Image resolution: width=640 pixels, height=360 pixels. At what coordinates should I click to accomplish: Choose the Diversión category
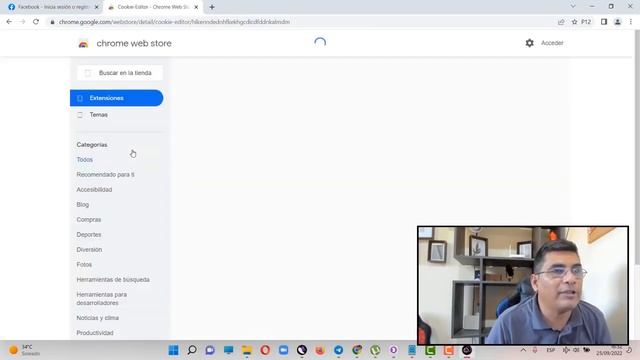(x=89, y=249)
